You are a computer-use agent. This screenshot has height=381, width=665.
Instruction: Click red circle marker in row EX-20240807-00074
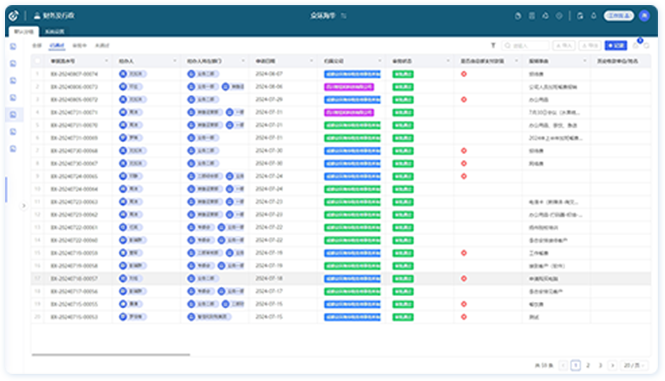click(464, 74)
